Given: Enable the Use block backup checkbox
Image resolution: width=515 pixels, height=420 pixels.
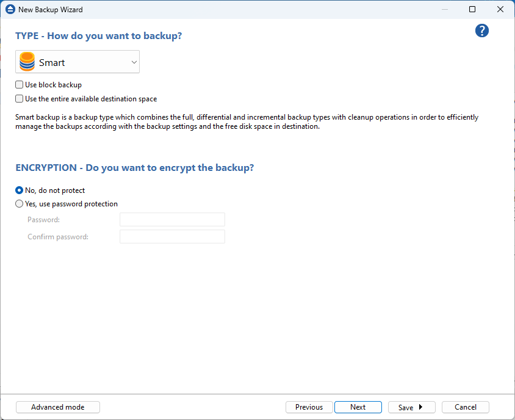Looking at the screenshot, I should (20, 85).
